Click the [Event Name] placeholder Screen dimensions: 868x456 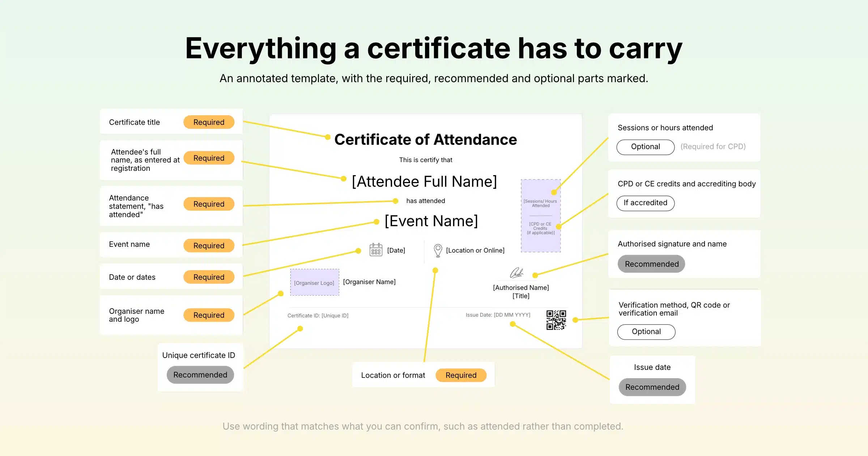click(x=431, y=221)
